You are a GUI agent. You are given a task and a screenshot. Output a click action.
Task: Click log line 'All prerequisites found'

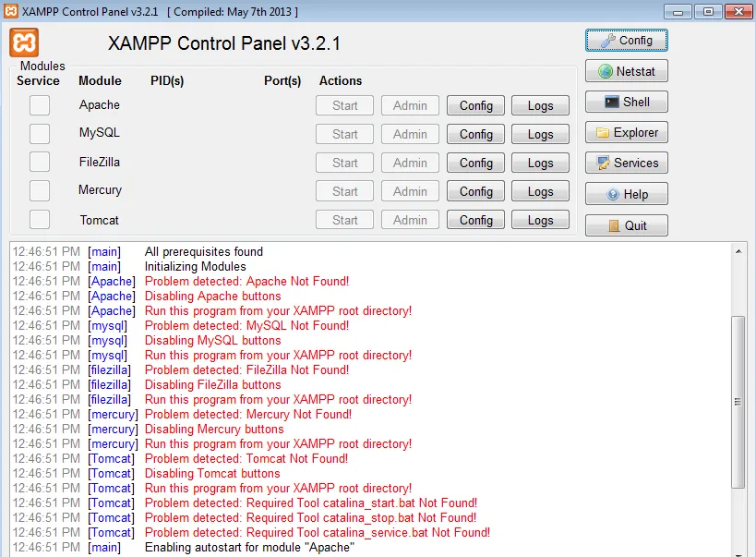(204, 251)
